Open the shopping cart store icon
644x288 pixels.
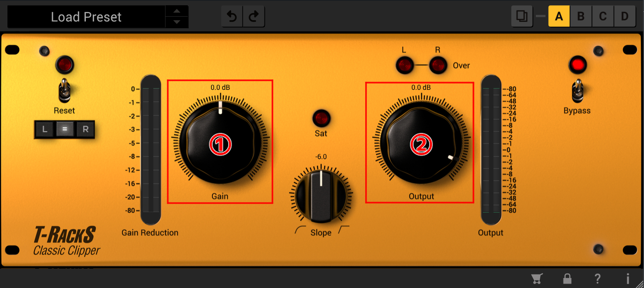click(x=536, y=279)
